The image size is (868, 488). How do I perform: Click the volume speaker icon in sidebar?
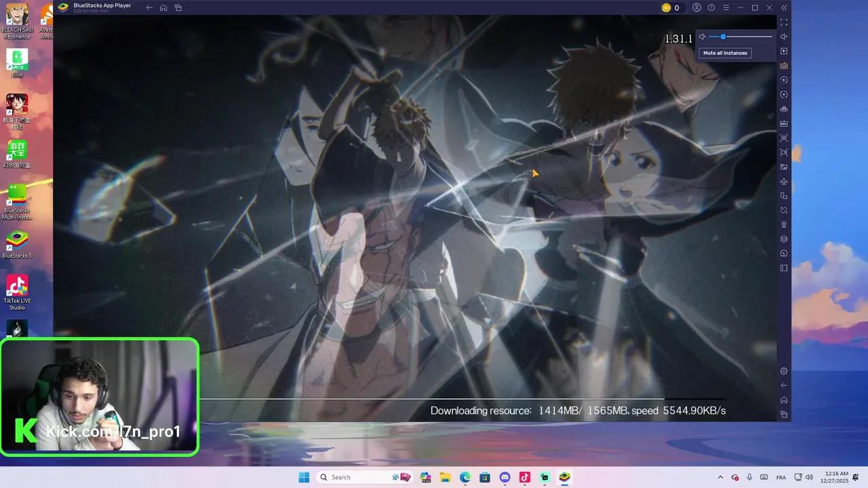coord(784,37)
